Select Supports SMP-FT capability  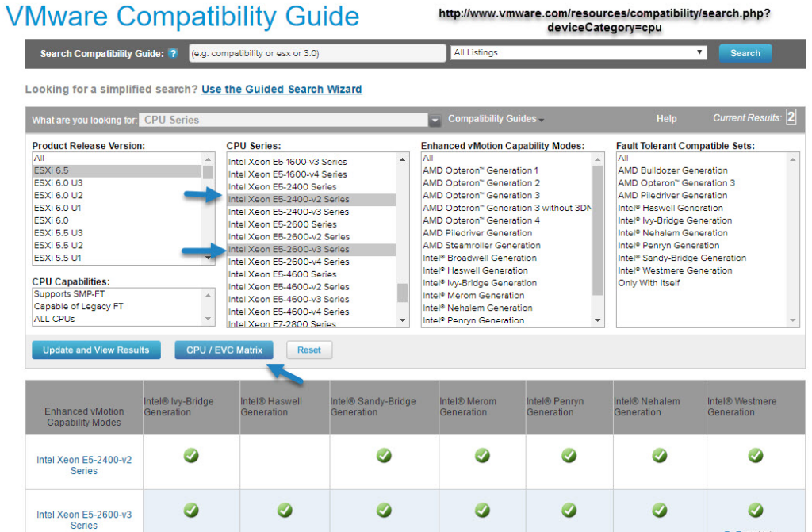click(x=117, y=293)
